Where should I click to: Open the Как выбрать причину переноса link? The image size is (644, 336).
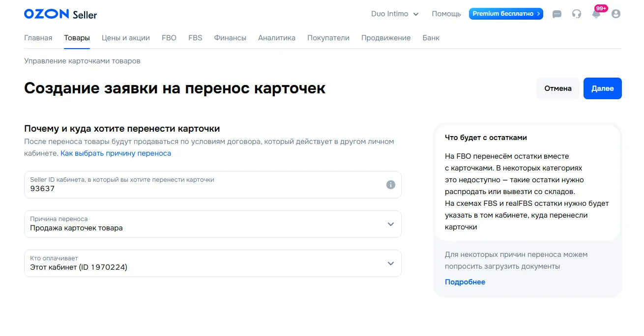point(116,153)
